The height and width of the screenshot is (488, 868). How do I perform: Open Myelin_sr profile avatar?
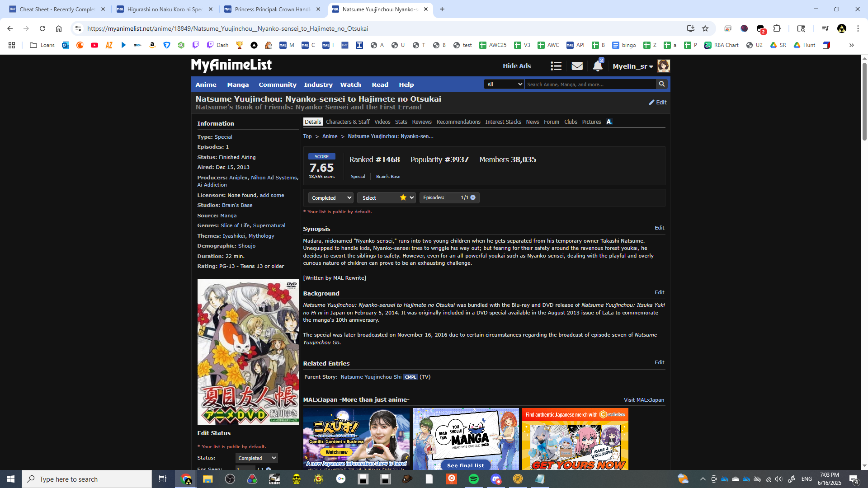pyautogui.click(x=663, y=66)
